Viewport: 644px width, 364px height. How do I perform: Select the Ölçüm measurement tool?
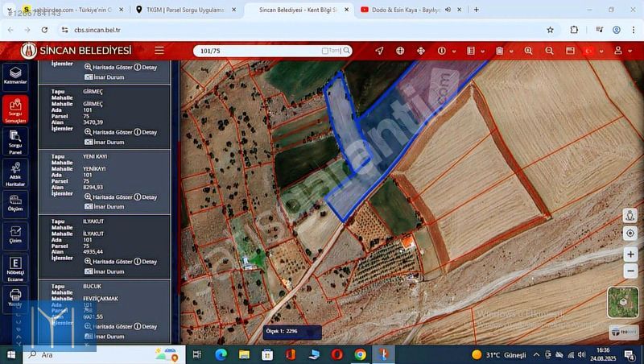pos(15,201)
